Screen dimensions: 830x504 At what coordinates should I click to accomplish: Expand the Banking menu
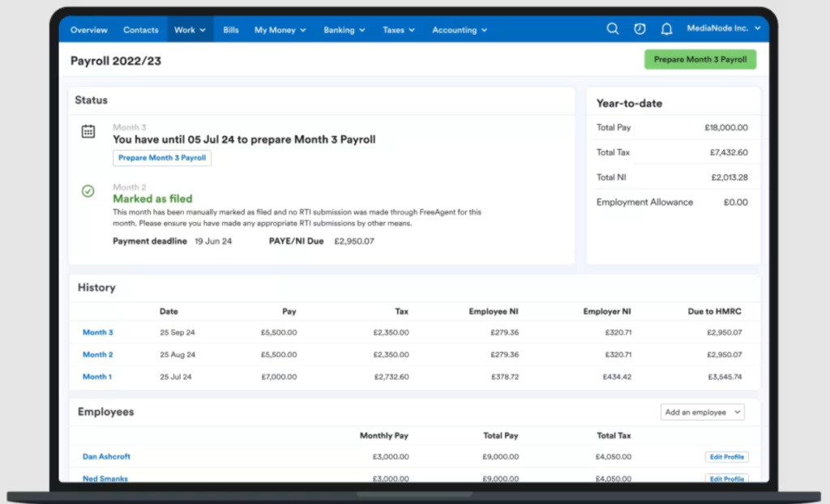[x=344, y=29]
